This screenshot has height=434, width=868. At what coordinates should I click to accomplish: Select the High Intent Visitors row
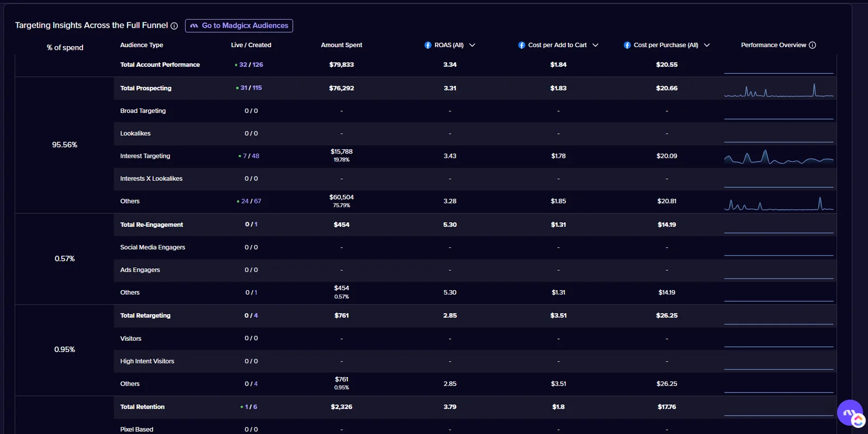tap(475, 361)
